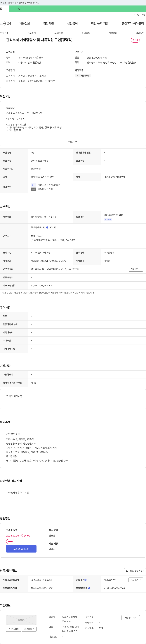Click the help icon next to 인증기관
Image resolution: width=146 pixels, height=644 pixels.
coord(85,580)
